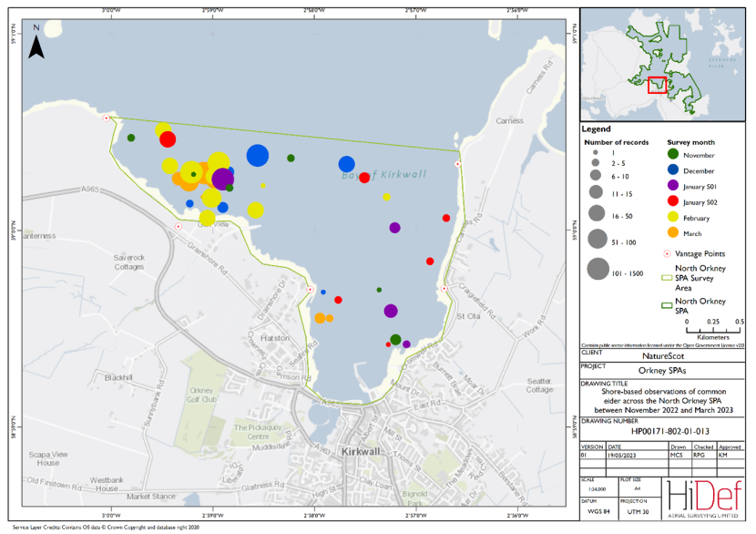Click the vantage point marker on Grainshore Rd
Viewport: 756px width, 534px height.
[179, 226]
